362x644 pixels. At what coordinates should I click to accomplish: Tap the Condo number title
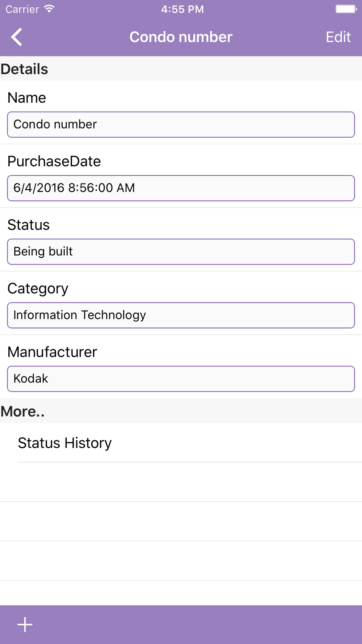[x=181, y=37]
